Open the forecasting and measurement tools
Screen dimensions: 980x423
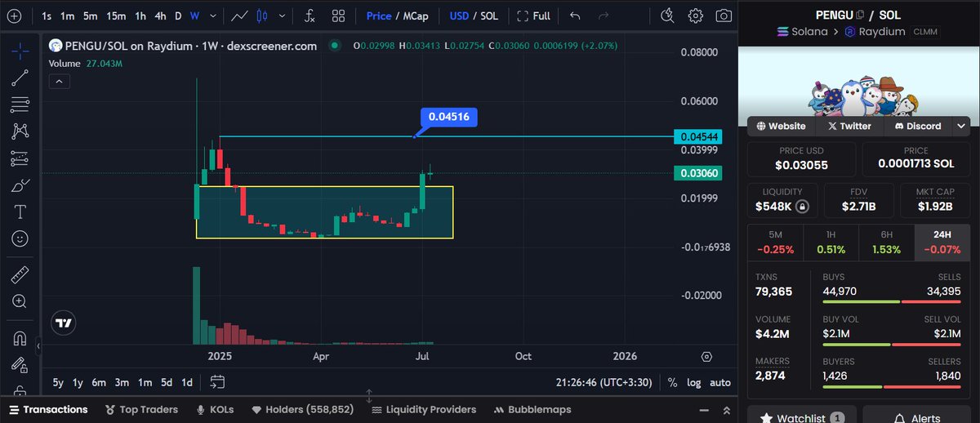(20, 158)
